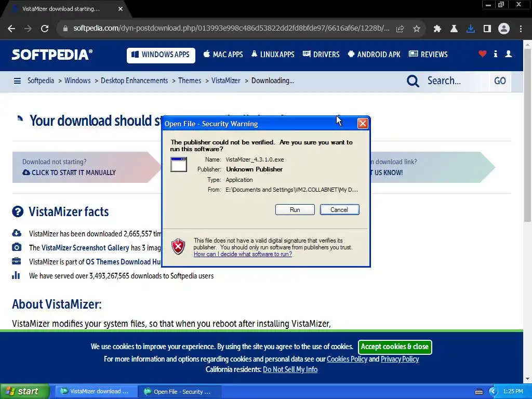Click the GO search button
The height and width of the screenshot is (399, 532).
click(500, 81)
